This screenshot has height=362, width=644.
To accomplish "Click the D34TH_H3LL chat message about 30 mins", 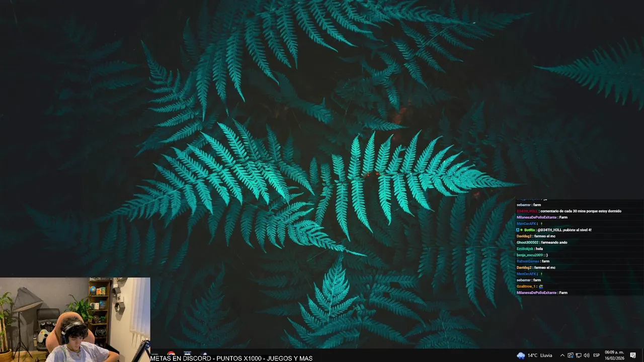I will coord(569,211).
